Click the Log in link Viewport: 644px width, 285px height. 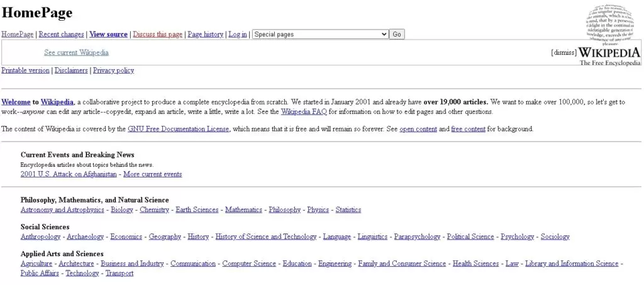click(237, 34)
